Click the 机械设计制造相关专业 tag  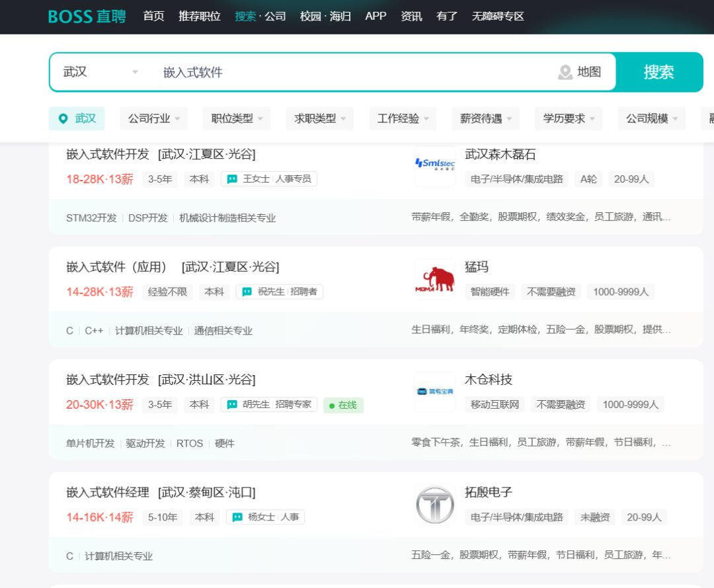click(227, 218)
